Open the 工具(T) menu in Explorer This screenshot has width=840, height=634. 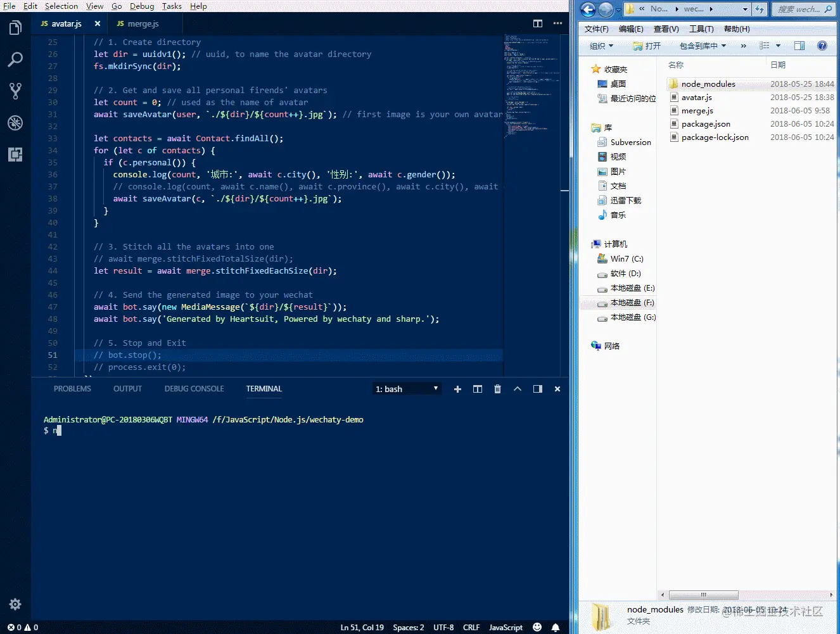coord(701,29)
